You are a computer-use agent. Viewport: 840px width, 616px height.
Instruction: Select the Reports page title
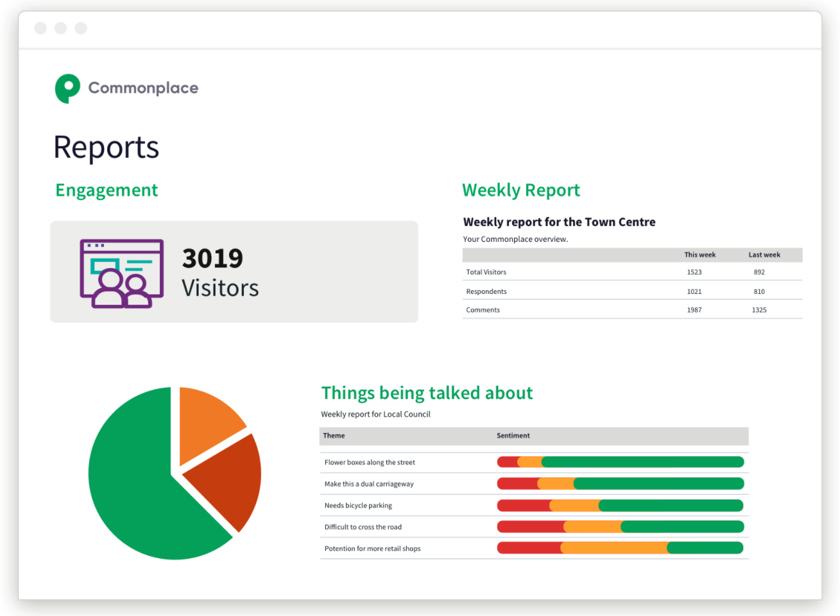click(106, 148)
